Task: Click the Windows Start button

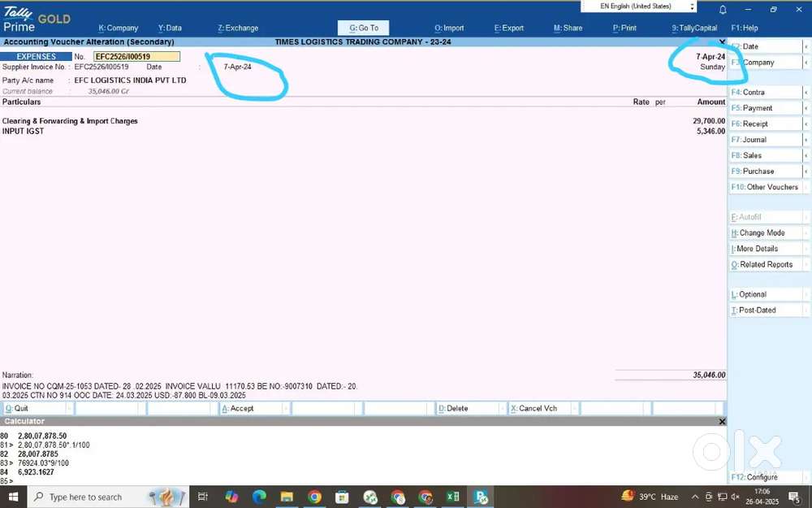Action: pyautogui.click(x=15, y=497)
